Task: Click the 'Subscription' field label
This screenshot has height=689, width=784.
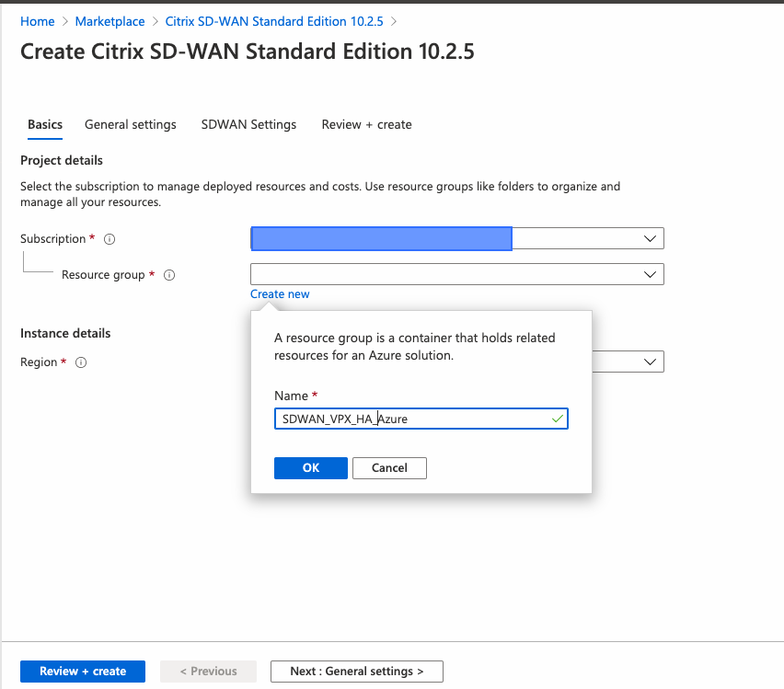Action: click(53, 239)
